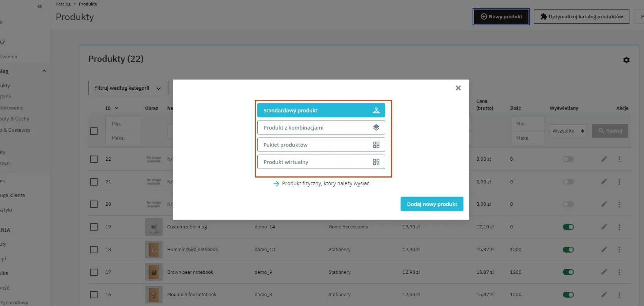
Task: Click the Min. ID filter field
Action: (x=122, y=124)
